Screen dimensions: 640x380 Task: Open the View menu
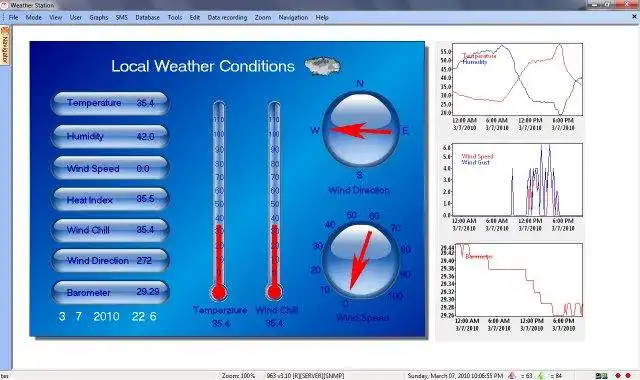click(x=56, y=18)
